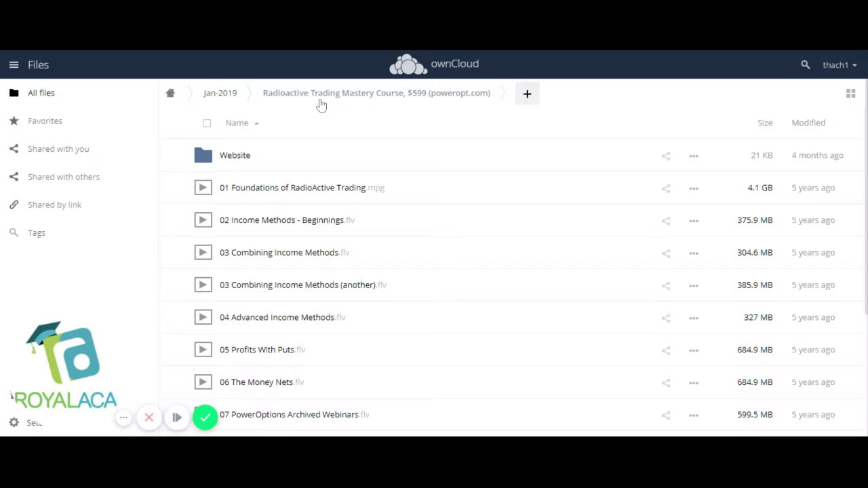
Task: Click video icon of 02 Income Methods
Action: point(203,220)
